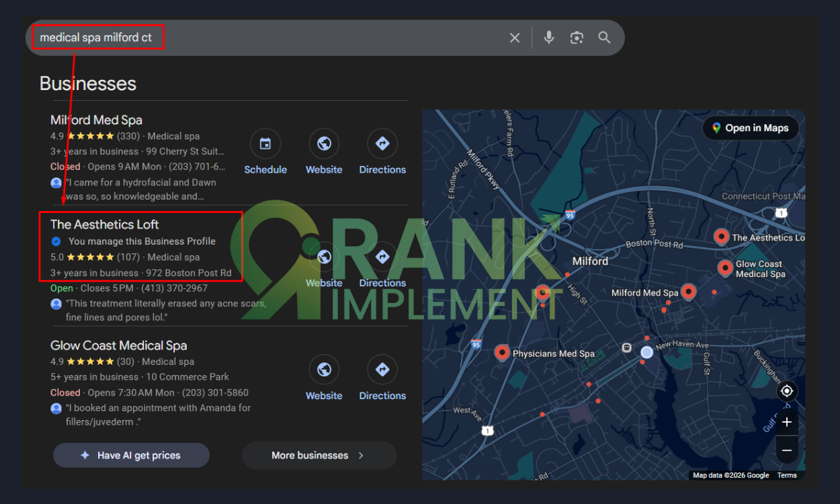Viewport: 840px width, 504px height.
Task: Clear the search query with X icon
Action: 515,38
